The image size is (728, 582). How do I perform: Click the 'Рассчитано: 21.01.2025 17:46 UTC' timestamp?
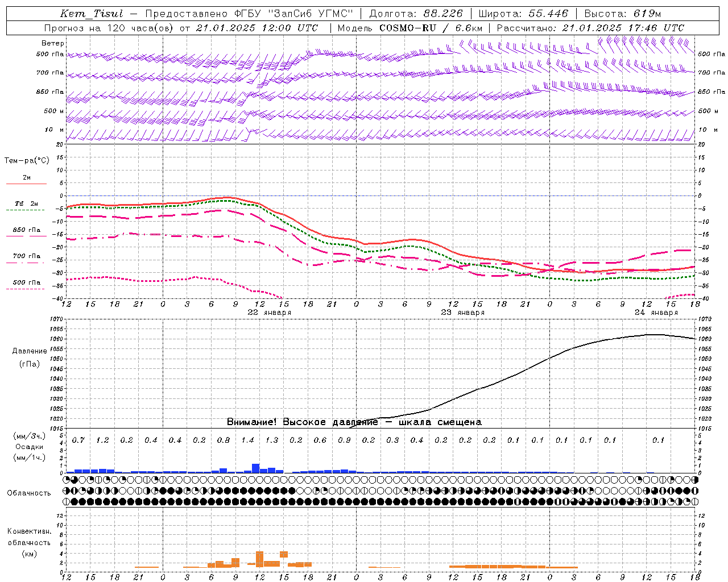[590, 28]
